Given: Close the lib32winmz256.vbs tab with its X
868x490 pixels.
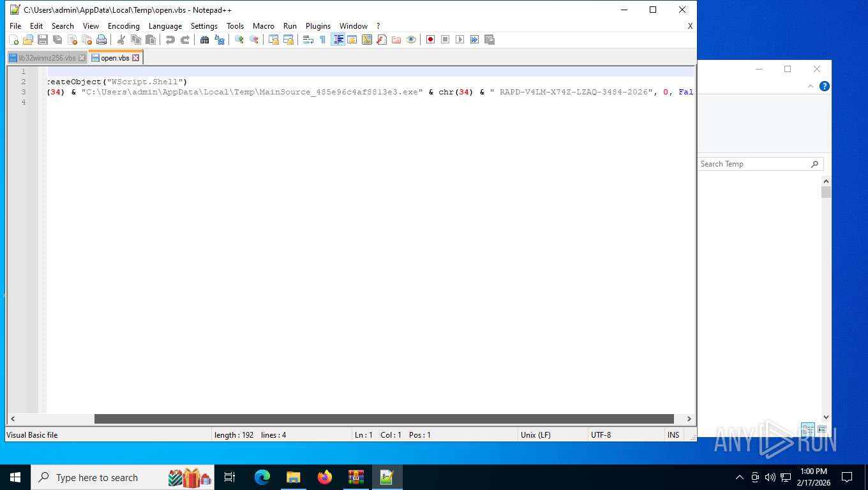Looking at the screenshot, I should (x=82, y=58).
